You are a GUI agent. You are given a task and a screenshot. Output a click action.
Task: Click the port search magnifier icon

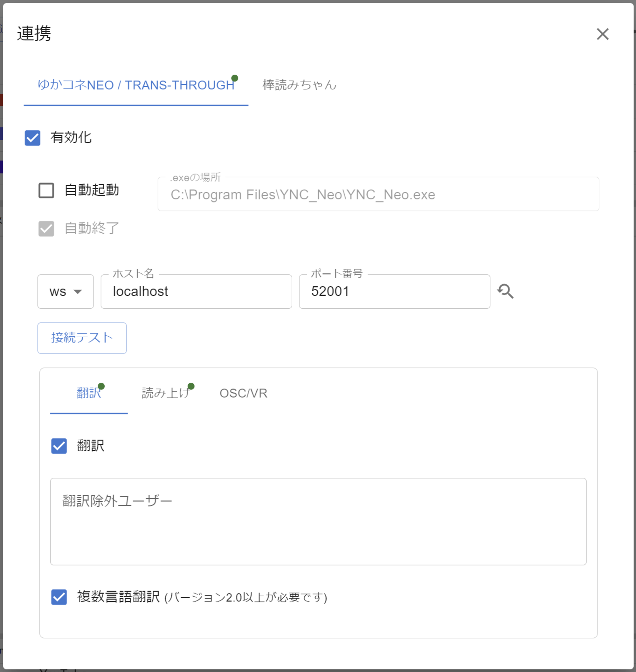pyautogui.click(x=505, y=291)
